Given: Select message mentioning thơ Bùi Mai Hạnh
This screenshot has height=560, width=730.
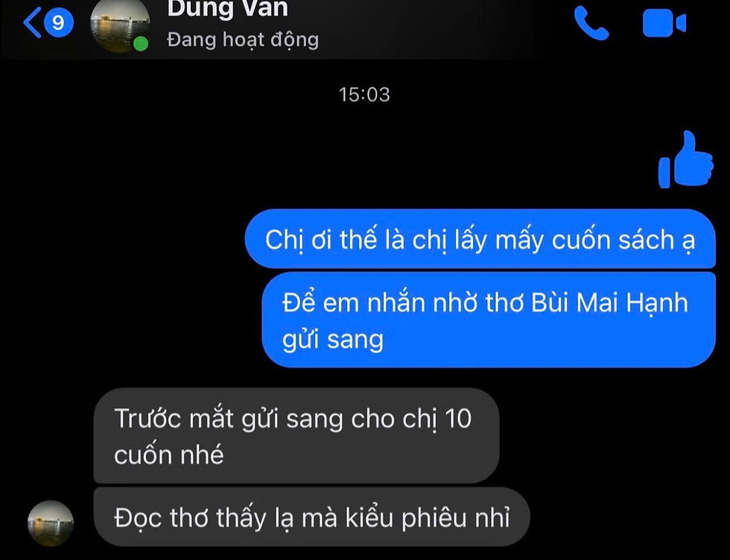Looking at the screenshot, I should click(489, 319).
